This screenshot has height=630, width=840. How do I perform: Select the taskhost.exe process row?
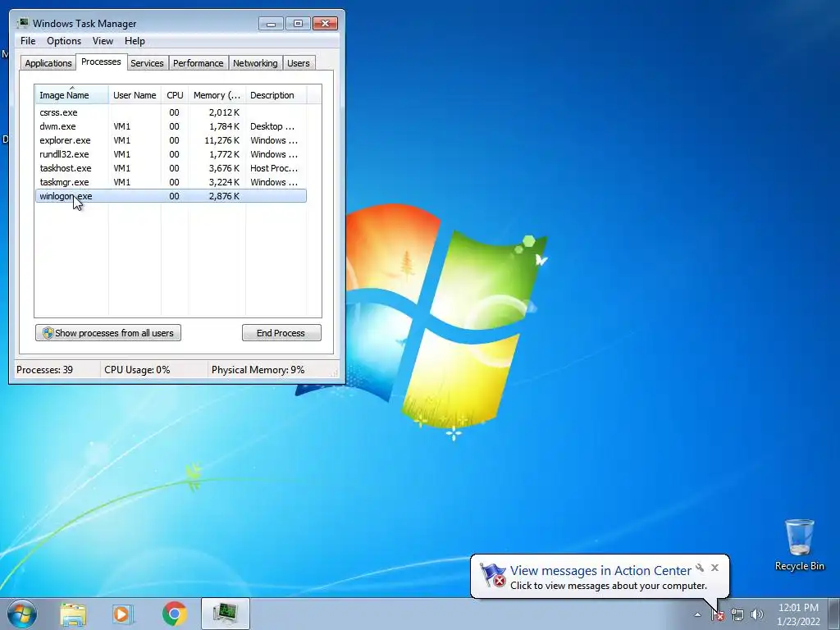click(171, 168)
